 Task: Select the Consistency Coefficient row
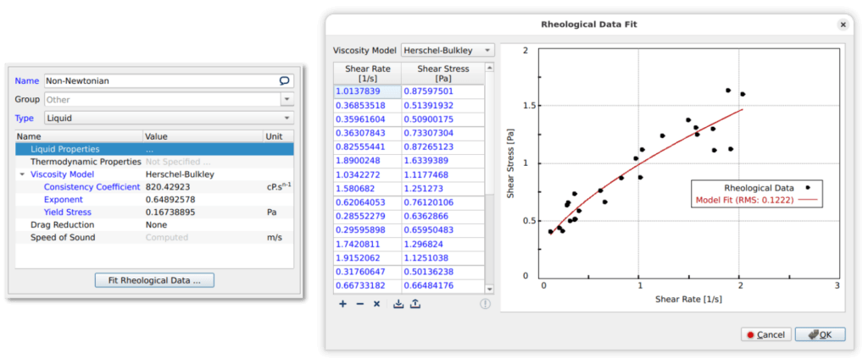click(154, 187)
